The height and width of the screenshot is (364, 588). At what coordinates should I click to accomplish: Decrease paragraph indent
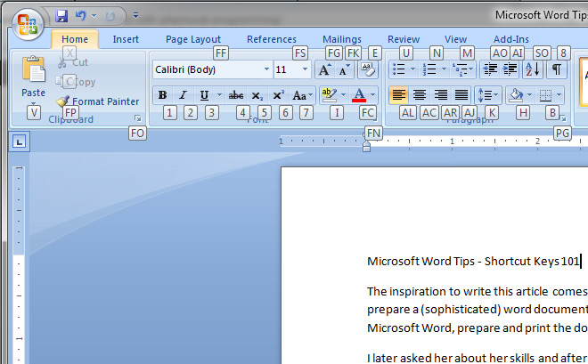(490, 69)
